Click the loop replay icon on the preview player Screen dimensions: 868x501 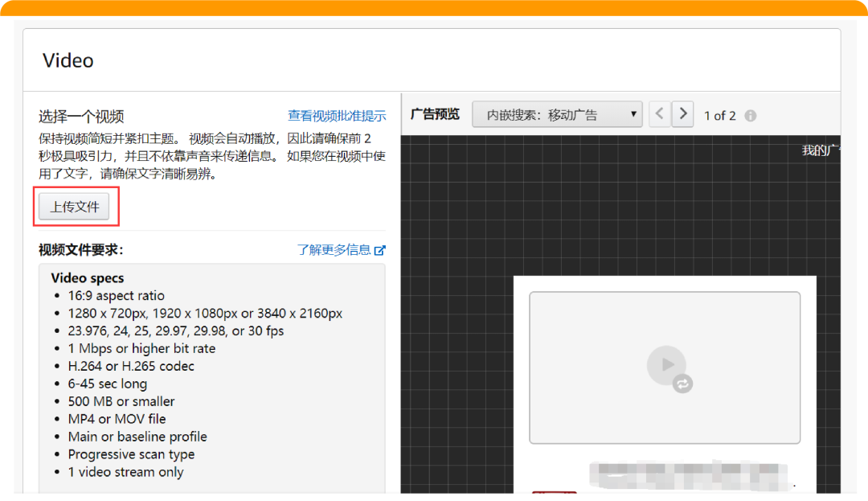pos(682,384)
